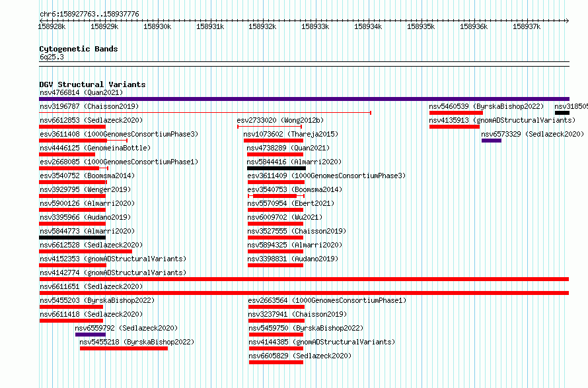Select nsv5460539 (ByrskaBishop2022) entry
Screen dimensions: 588x388
(487, 106)
